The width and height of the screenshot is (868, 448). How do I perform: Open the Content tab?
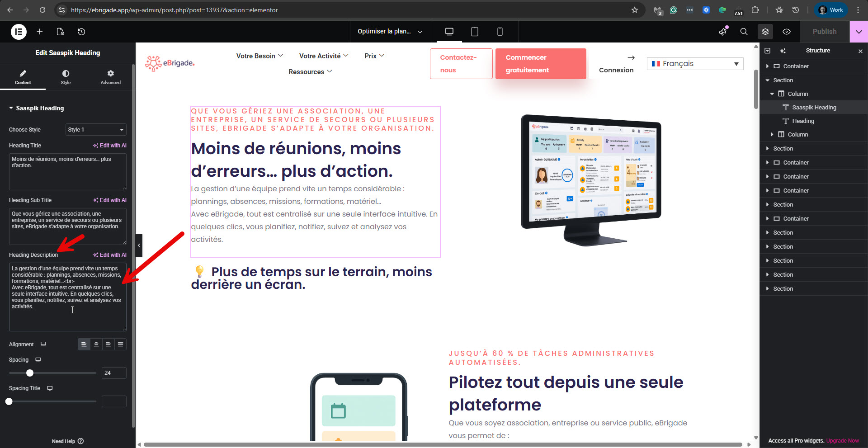(x=23, y=77)
